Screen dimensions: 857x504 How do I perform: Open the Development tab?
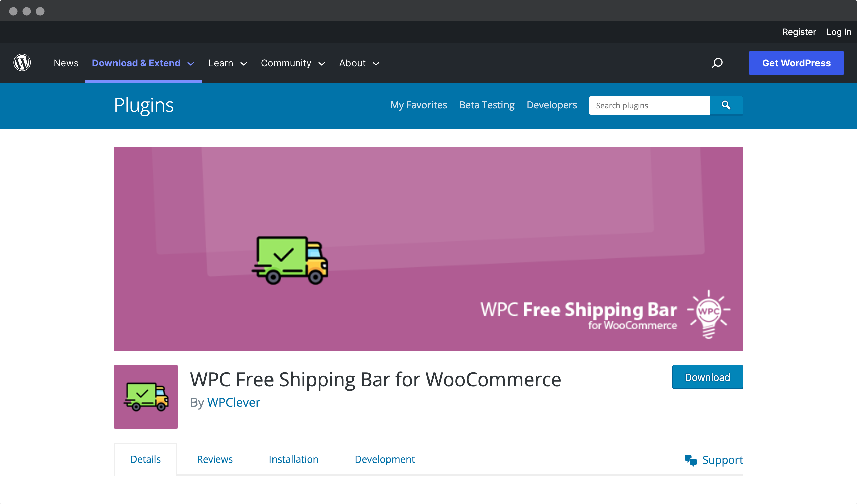(x=385, y=458)
